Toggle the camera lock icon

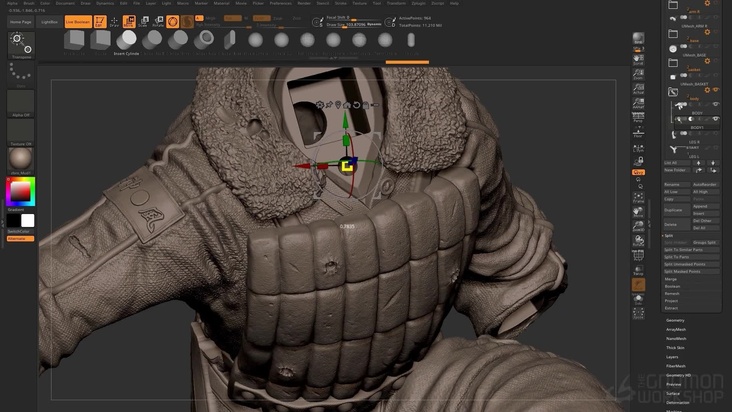[x=638, y=161]
